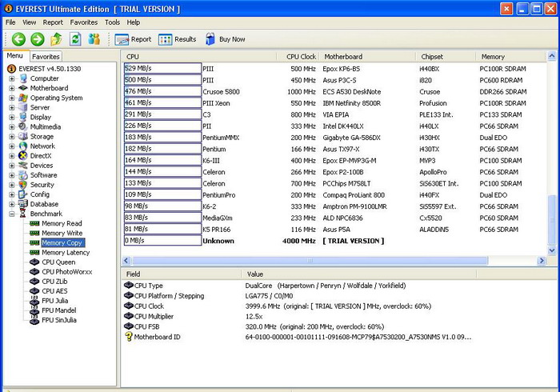
Task: Show benchmark Results from the toolbar
Action: coord(177,38)
